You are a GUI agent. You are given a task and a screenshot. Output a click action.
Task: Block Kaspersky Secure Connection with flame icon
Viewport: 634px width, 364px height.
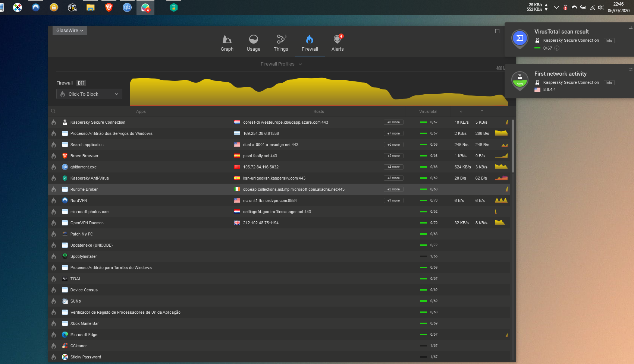click(54, 122)
